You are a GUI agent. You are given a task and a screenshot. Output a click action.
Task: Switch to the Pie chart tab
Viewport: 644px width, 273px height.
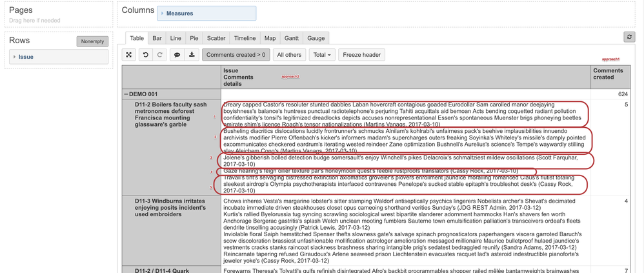194,38
